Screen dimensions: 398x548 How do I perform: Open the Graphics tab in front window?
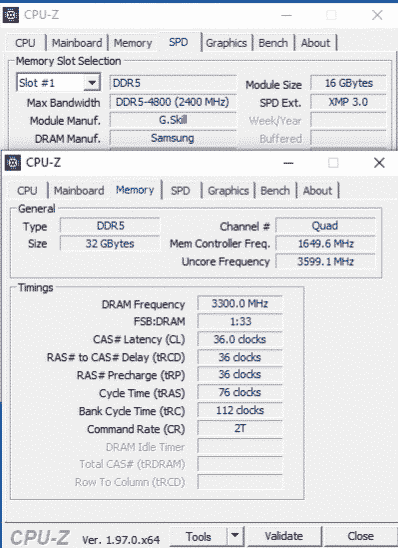point(228,190)
